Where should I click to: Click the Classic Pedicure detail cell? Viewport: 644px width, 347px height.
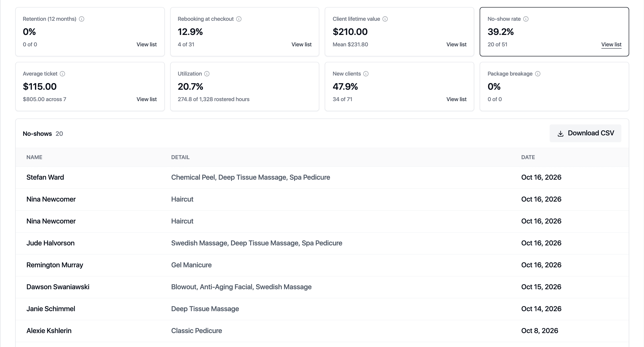[197, 331]
